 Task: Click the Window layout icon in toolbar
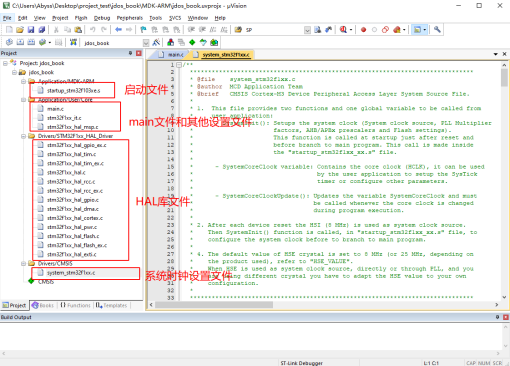click(x=417, y=30)
